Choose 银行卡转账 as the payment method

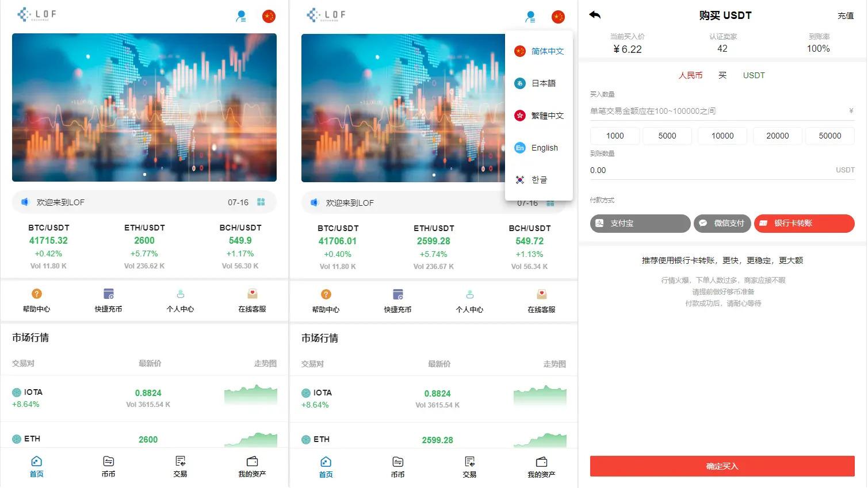804,224
